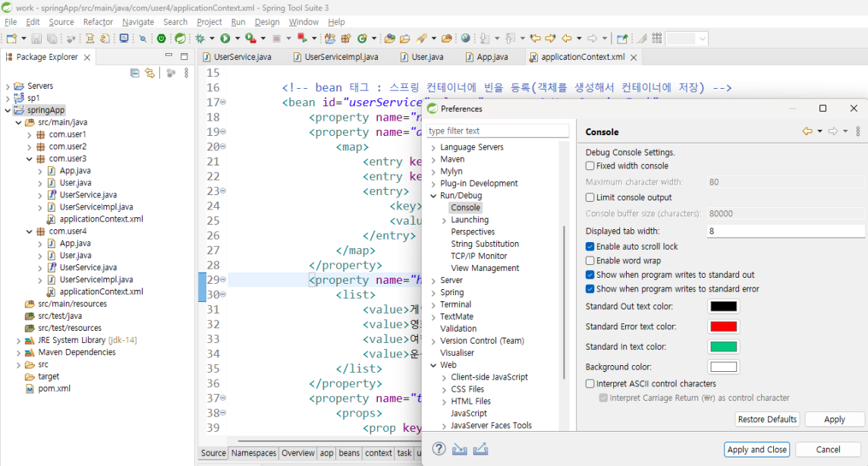The height and width of the screenshot is (466, 868).
Task: Select the Namespaces tab below the editor
Action: point(253,452)
